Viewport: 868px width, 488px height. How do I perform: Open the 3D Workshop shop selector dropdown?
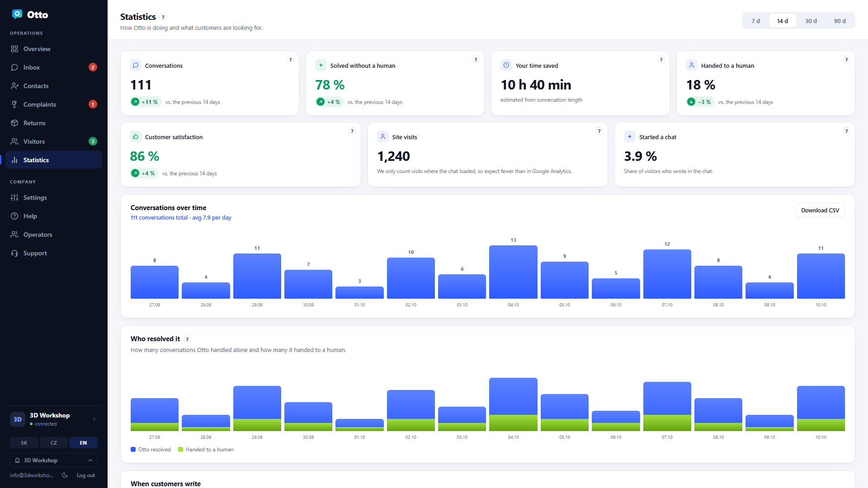(54, 460)
